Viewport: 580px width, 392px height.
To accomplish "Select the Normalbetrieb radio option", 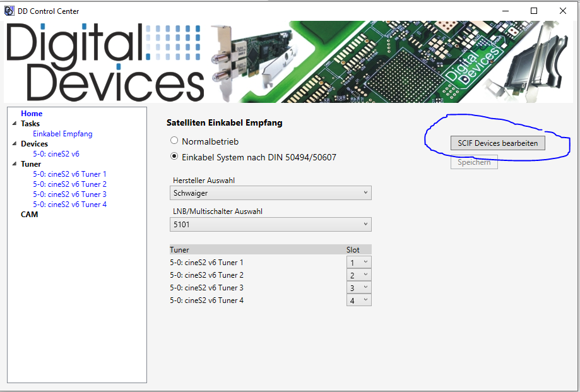I will (174, 141).
